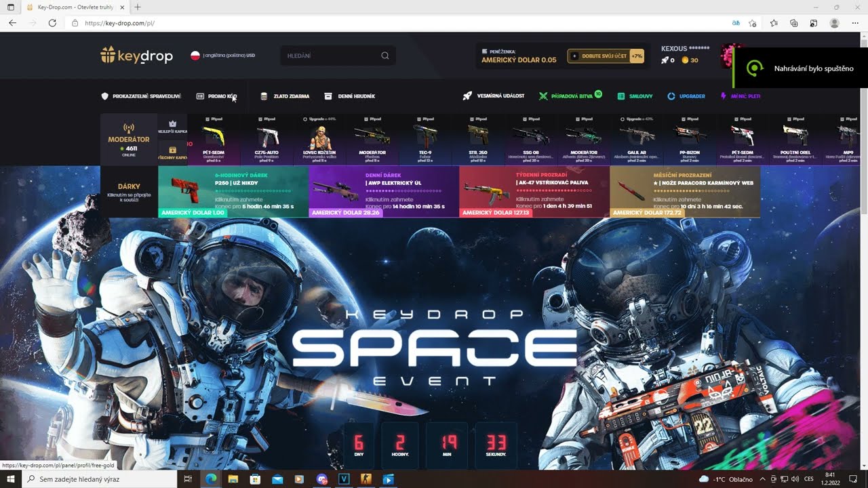Click the search magnifier icon
Screen dimensions: 868x488
click(x=385, y=56)
